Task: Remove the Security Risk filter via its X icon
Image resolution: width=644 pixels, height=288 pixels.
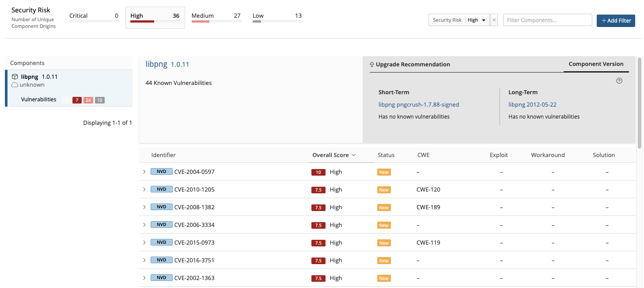Action: pyautogui.click(x=494, y=20)
